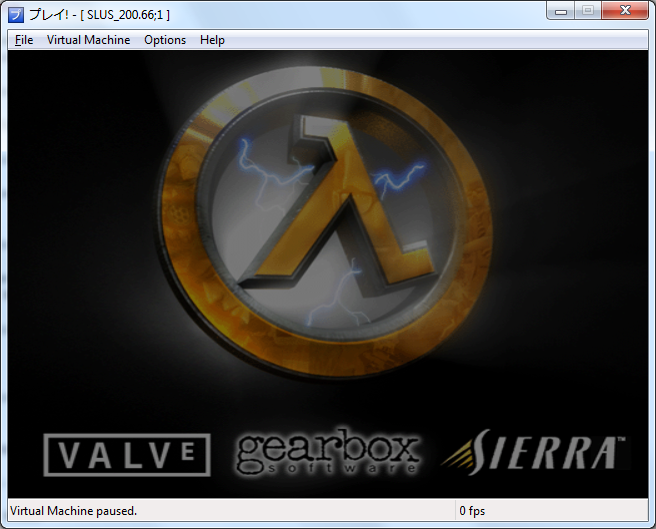The width and height of the screenshot is (656, 529).
Task: Close the Play! emulator window
Action: pyautogui.click(x=625, y=11)
